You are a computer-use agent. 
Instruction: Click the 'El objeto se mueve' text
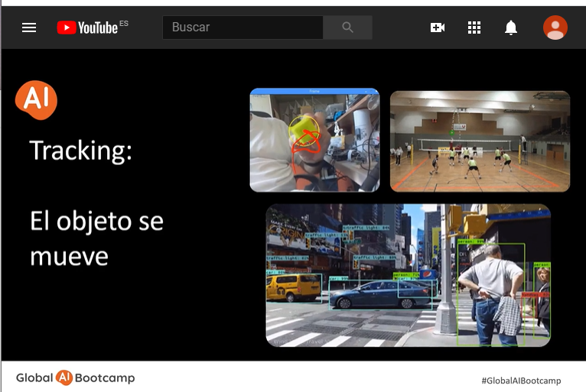coord(96,238)
